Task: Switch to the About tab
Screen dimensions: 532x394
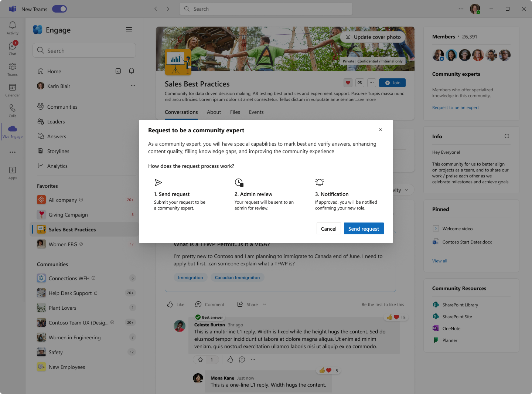Action: [214, 112]
